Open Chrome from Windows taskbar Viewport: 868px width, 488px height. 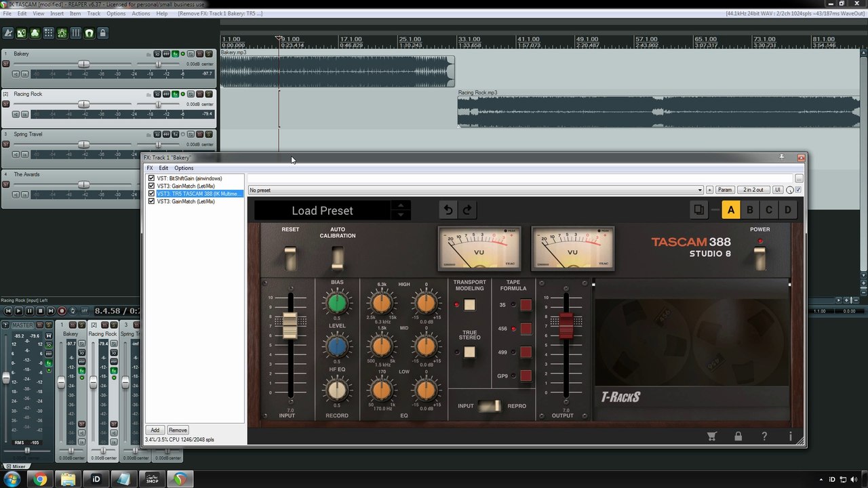pyautogui.click(x=40, y=479)
